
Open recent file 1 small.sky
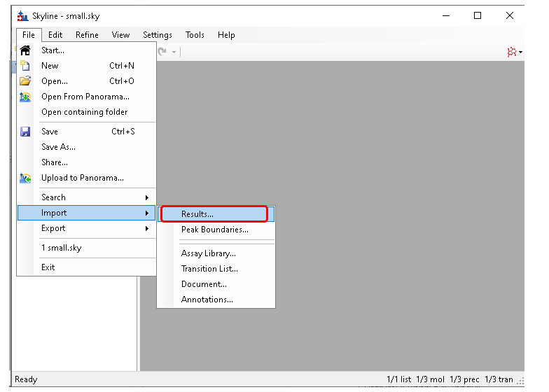[62, 248]
